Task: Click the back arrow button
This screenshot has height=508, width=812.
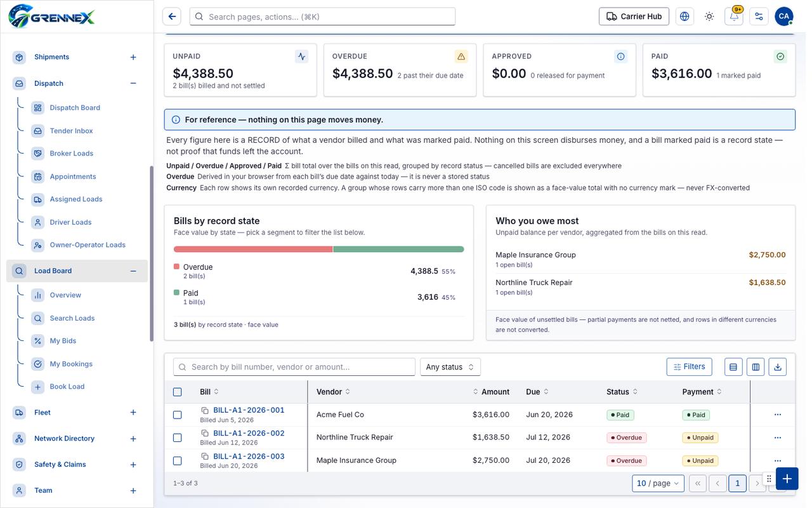Action: 172,17
